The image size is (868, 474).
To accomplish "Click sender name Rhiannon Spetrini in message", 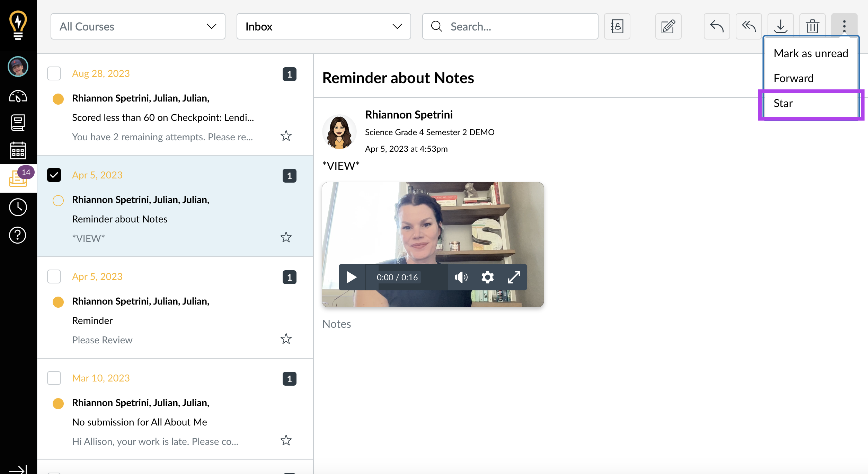I will coord(409,114).
